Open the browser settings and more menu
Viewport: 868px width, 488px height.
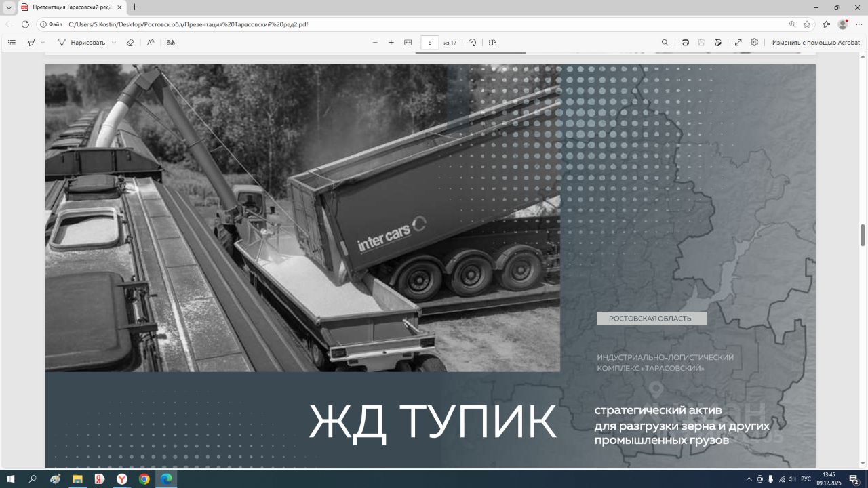coord(859,24)
